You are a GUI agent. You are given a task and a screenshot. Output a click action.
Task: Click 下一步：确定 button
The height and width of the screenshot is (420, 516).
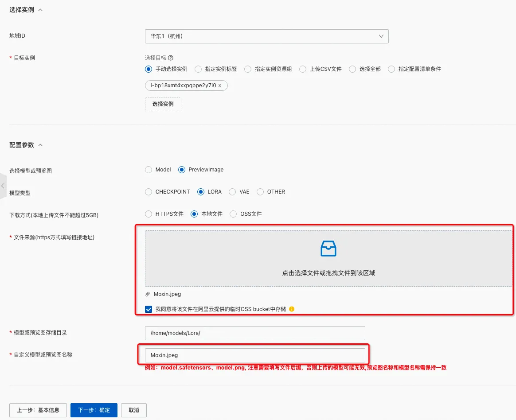click(x=94, y=410)
